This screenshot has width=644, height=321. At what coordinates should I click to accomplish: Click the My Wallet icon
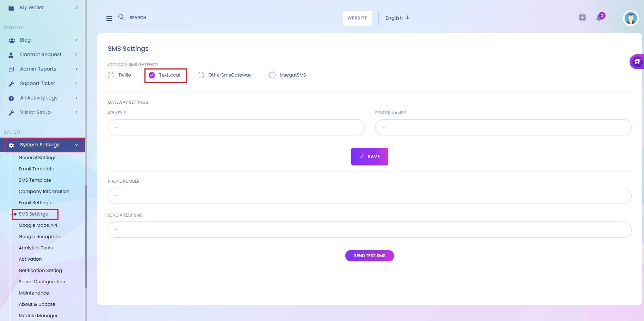coord(11,8)
